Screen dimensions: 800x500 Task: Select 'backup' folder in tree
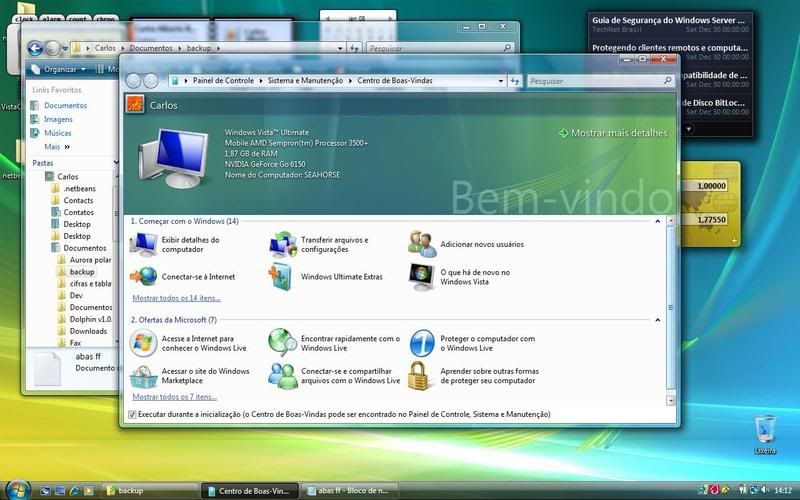click(x=82, y=272)
